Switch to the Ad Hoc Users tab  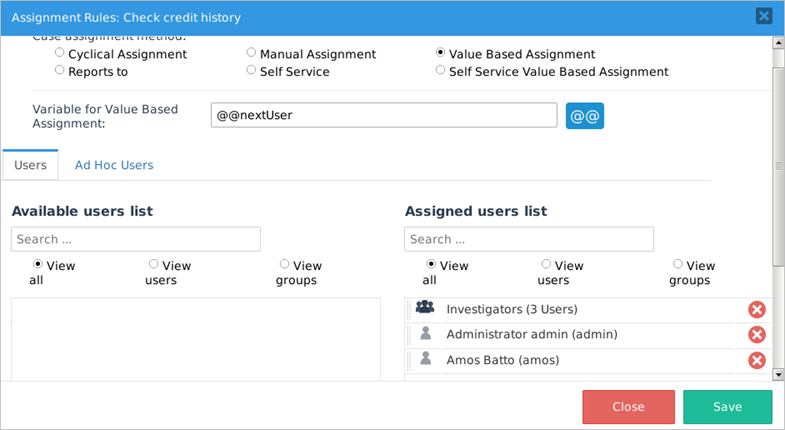pyautogui.click(x=114, y=165)
